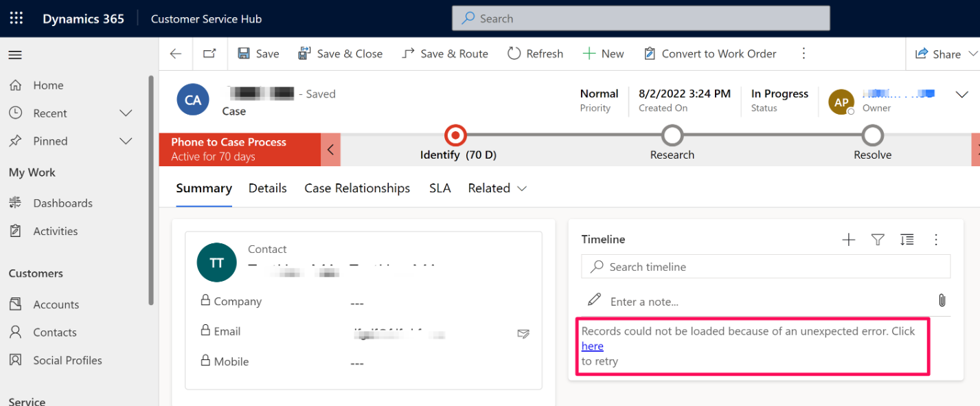
Task: Click the TT contact avatar
Action: (217, 262)
